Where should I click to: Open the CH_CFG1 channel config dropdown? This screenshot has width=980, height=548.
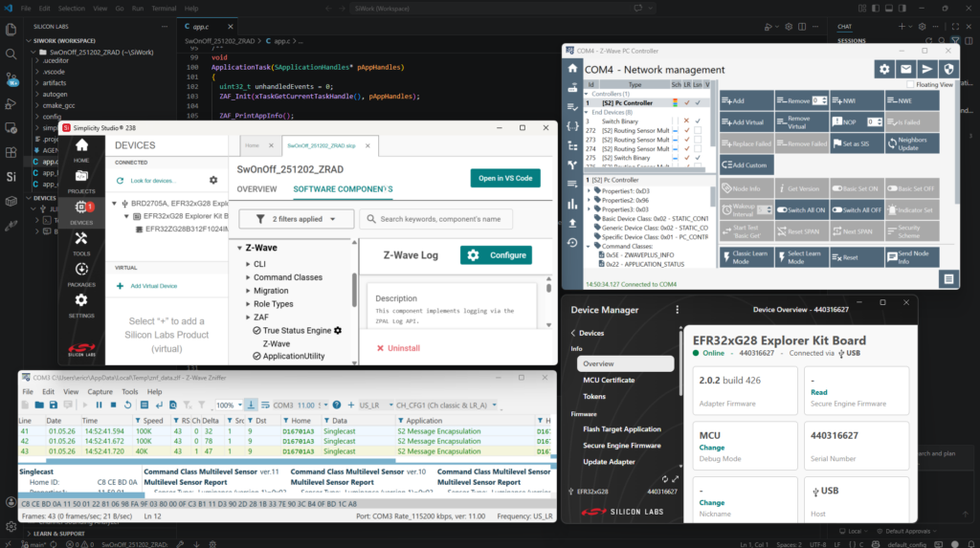click(x=447, y=405)
